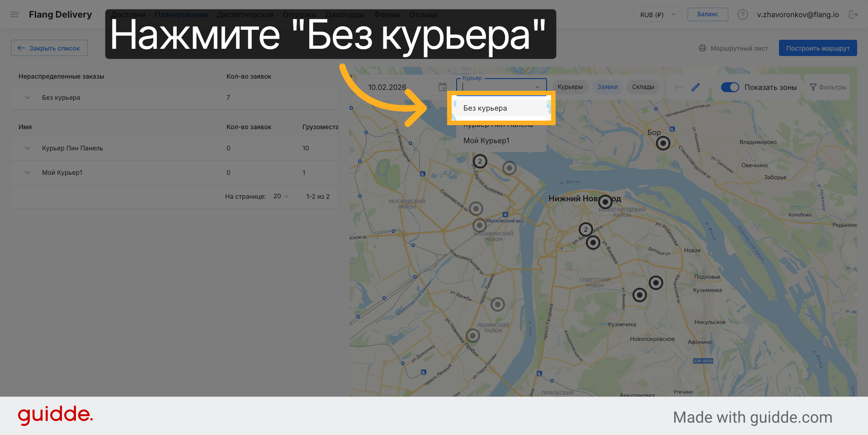Click the funnel icon on the Фильтры button
This screenshot has width=868, height=435.
[x=813, y=87]
